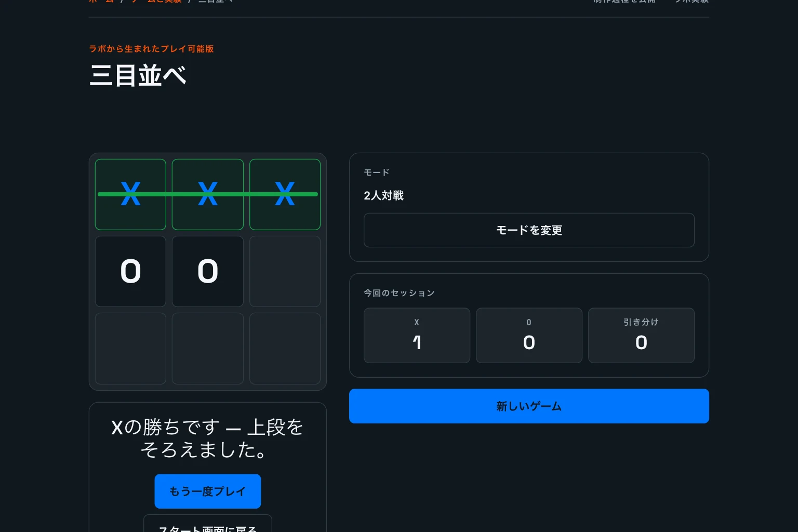
Task: Choose the empty middle-right board cell
Action: click(x=285, y=271)
